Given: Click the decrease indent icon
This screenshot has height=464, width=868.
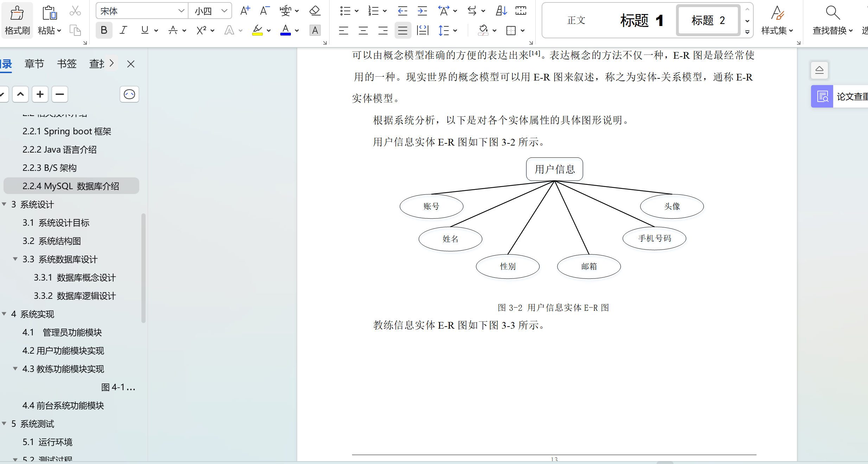Looking at the screenshot, I should coord(402,11).
